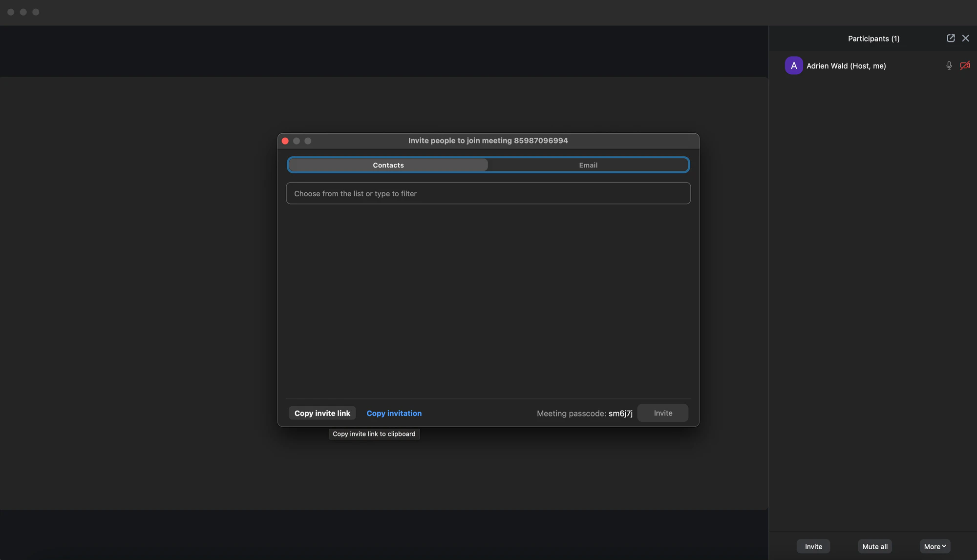Viewport: 977px width, 560px height.
Task: Click Mute all in Participants
Action: pyautogui.click(x=875, y=546)
